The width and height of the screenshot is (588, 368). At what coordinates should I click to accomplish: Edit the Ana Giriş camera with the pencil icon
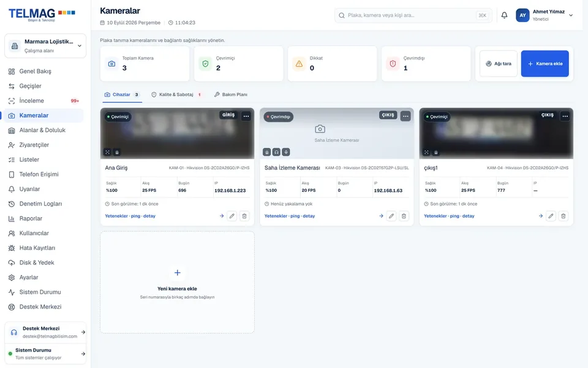pos(232,216)
